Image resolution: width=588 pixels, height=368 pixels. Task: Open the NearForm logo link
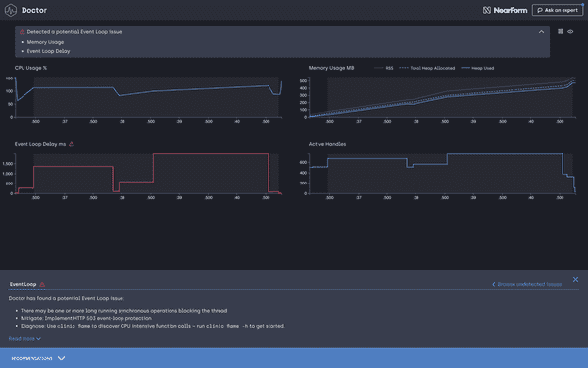[505, 10]
